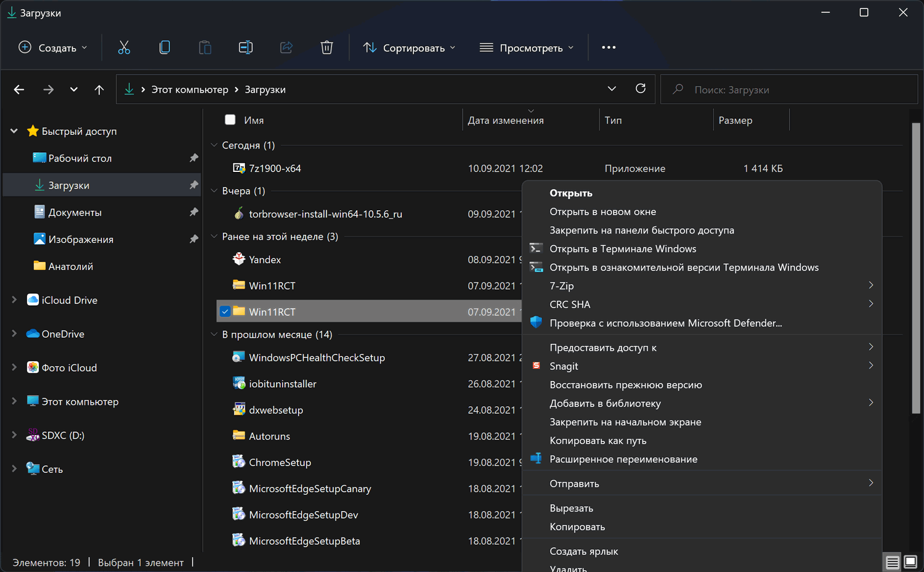Select Копировать как путь from context menu
Viewport: 924px width, 572px height.
598,441
